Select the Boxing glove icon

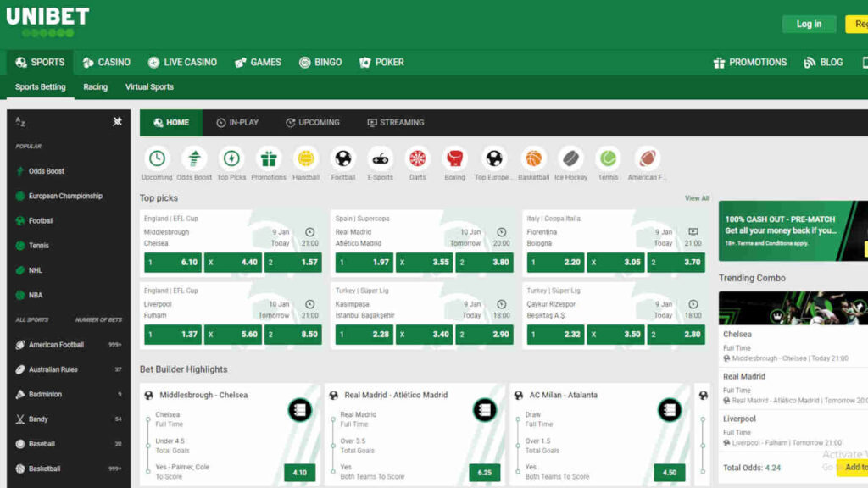coord(454,158)
